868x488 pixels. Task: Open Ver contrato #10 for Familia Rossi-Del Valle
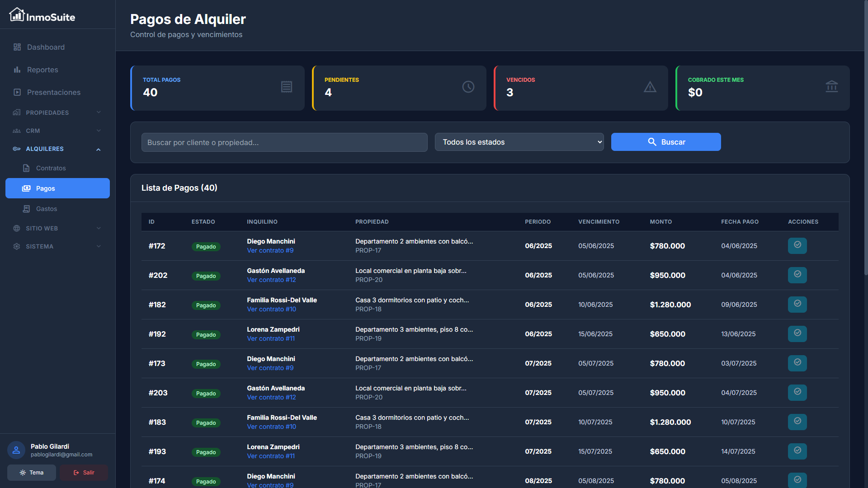click(271, 309)
